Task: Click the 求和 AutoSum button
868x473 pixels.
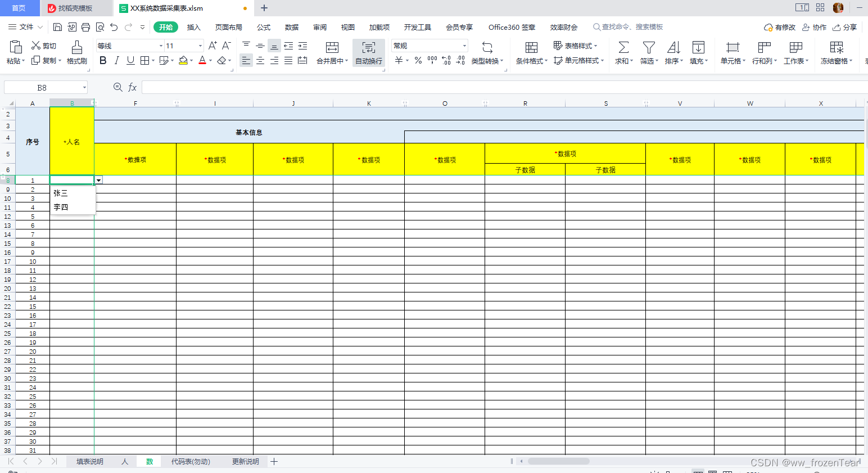Action: [623, 53]
